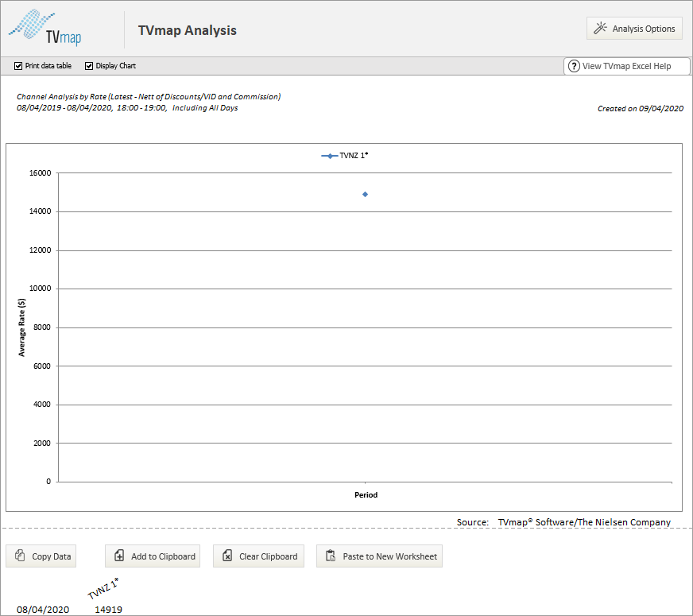
Task: Click the Created on 09/04/2020 text
Action: (641, 109)
